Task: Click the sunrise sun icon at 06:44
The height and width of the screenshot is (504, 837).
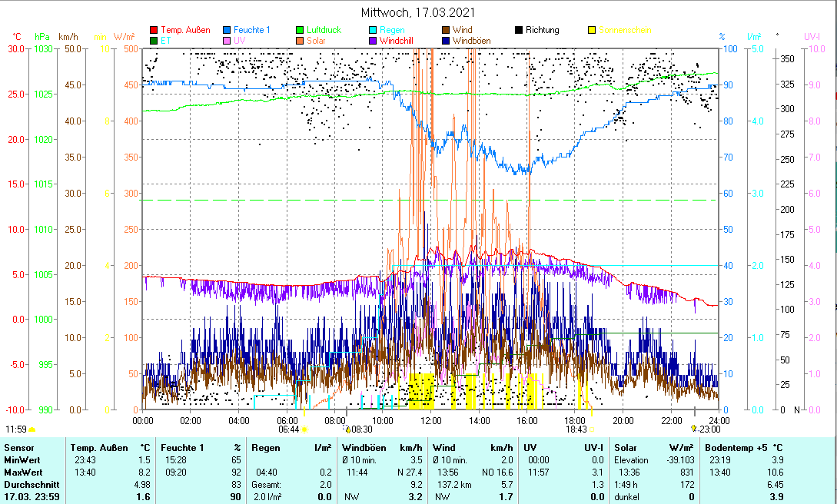Action: (305, 429)
